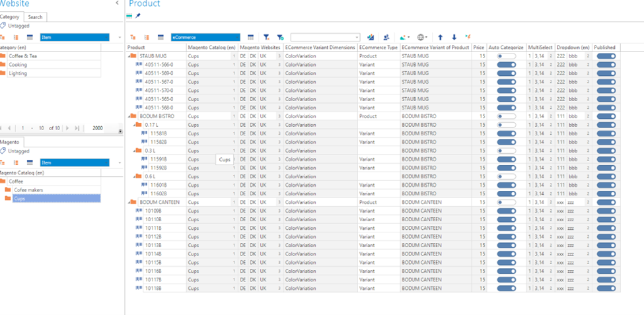Toggle Published for 10118B row
644x315 pixels.
tap(606, 289)
